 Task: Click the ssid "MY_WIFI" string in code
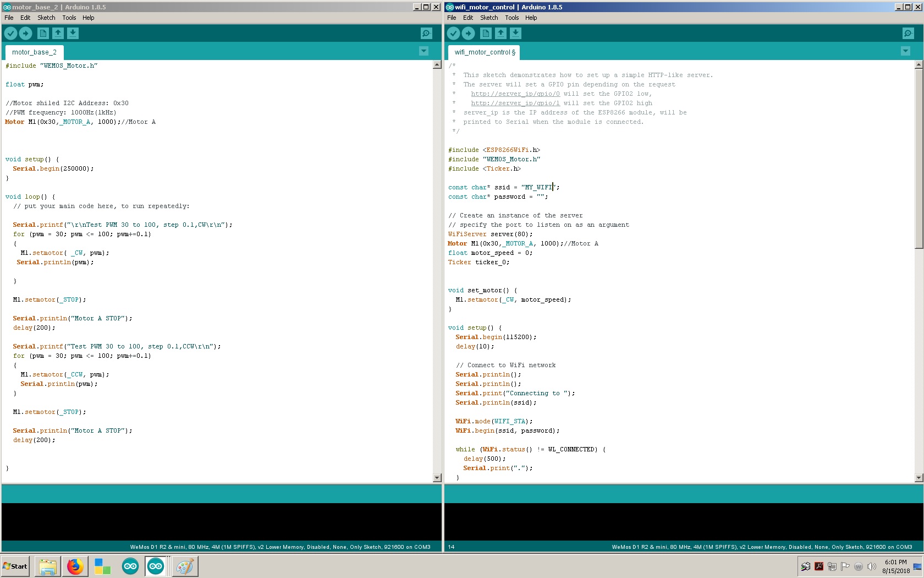click(x=538, y=187)
